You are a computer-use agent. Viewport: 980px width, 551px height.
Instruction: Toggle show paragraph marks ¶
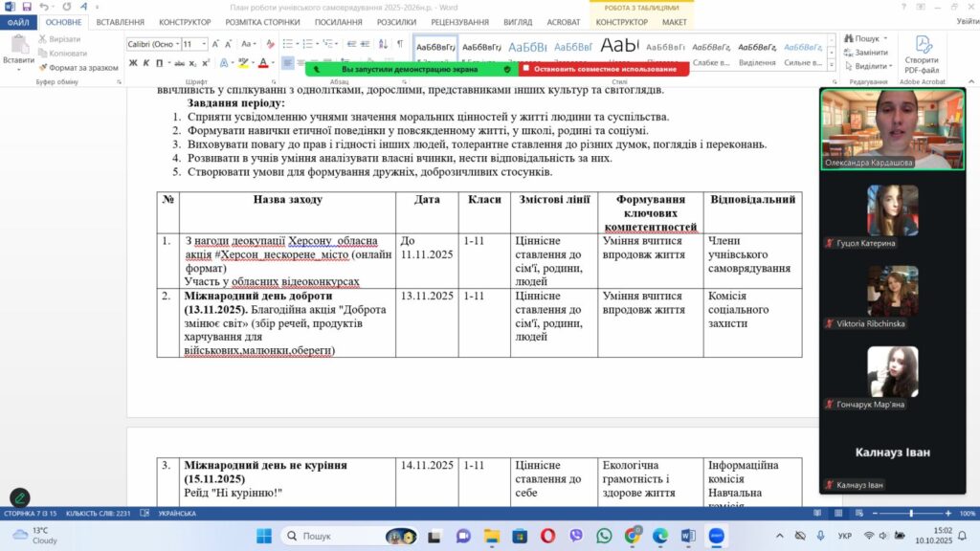coord(399,44)
